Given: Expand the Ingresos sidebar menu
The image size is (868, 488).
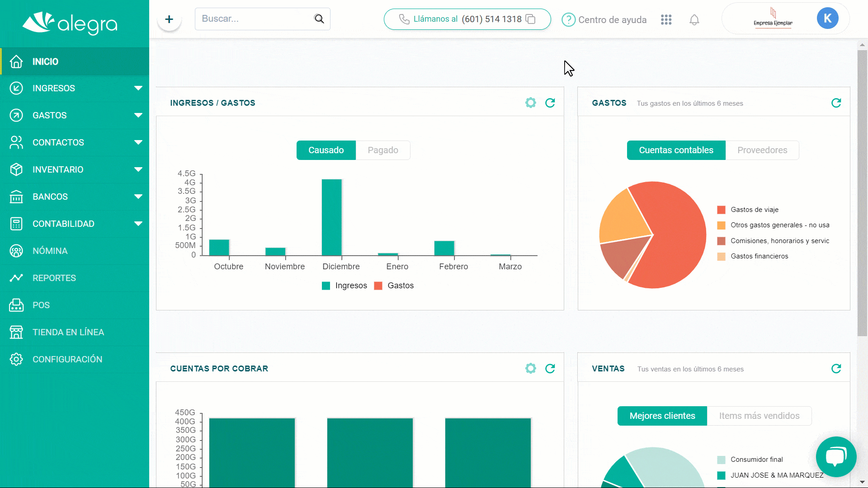Looking at the screenshot, I should point(138,88).
